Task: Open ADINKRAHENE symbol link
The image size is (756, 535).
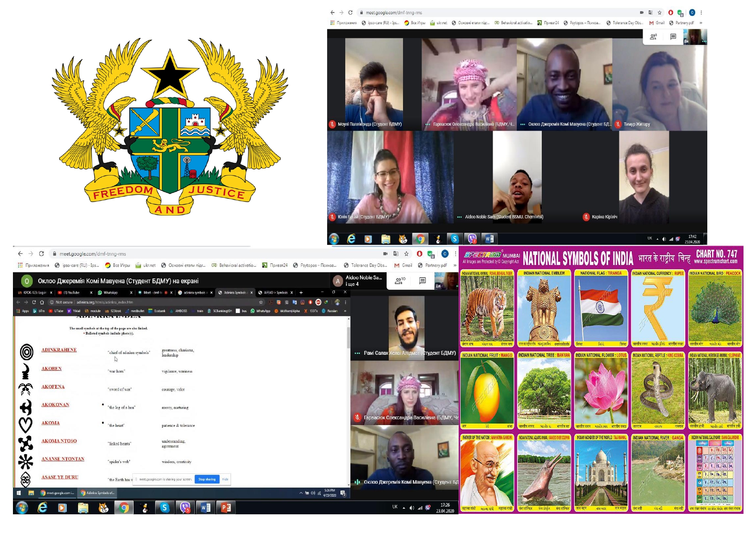Action: (x=59, y=350)
